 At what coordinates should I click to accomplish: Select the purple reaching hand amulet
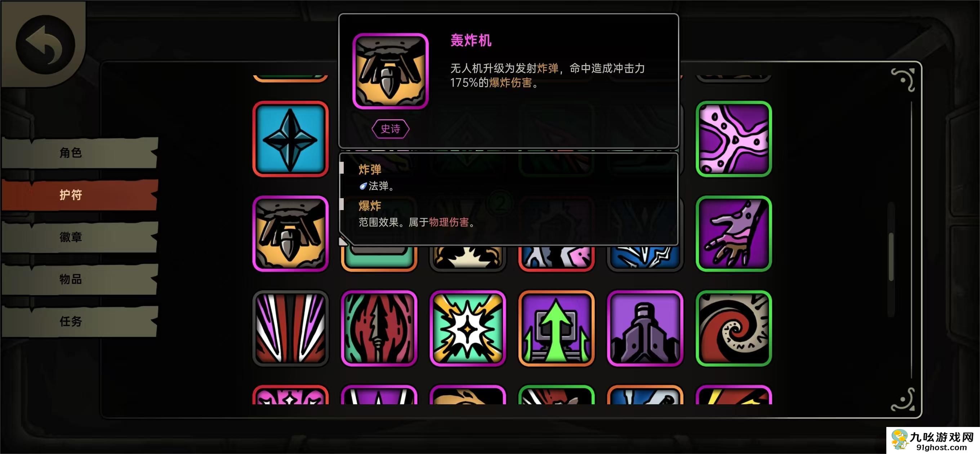[734, 233]
